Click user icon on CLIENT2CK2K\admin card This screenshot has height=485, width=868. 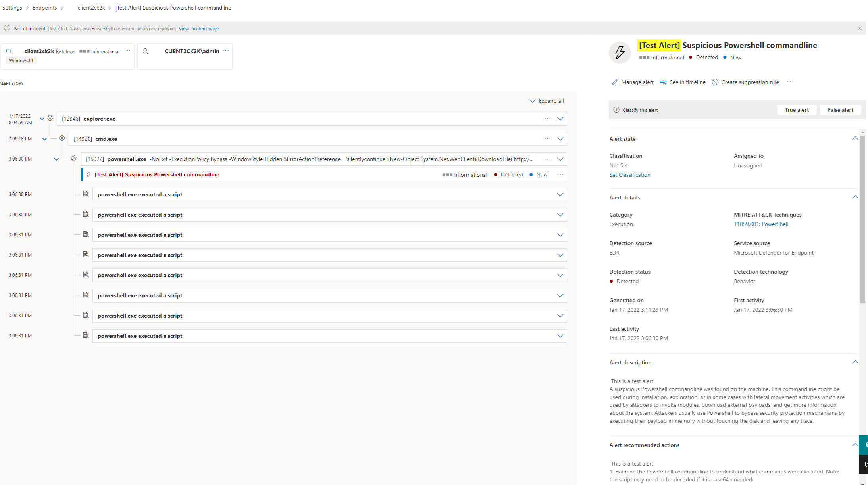click(145, 51)
